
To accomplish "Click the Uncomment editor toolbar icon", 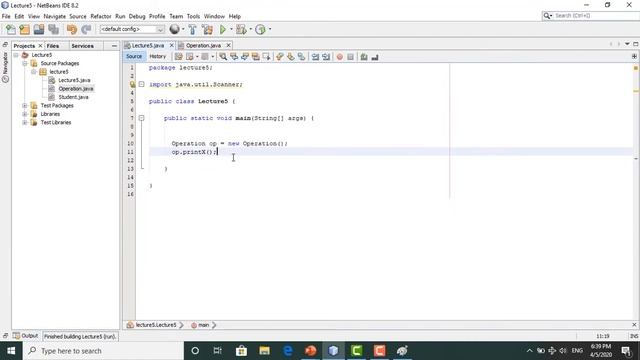I will (375, 57).
